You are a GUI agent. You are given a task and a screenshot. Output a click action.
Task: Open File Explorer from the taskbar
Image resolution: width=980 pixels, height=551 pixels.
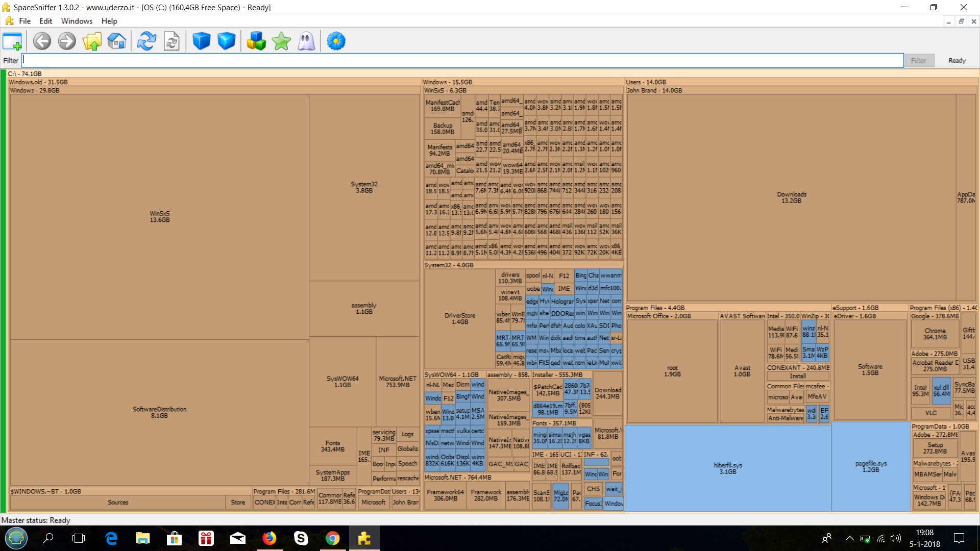(x=142, y=538)
